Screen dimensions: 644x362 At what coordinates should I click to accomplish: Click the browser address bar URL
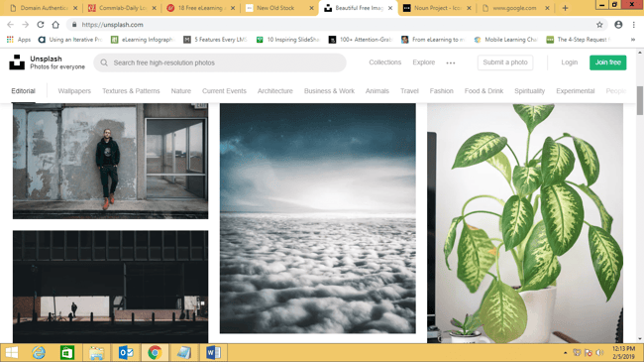[x=112, y=25]
